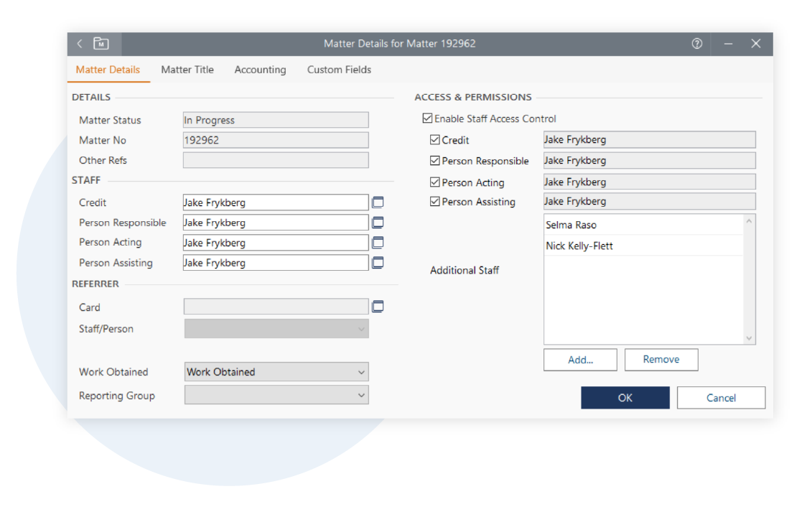Click the OK button
The height and width of the screenshot is (512, 812).
625,398
